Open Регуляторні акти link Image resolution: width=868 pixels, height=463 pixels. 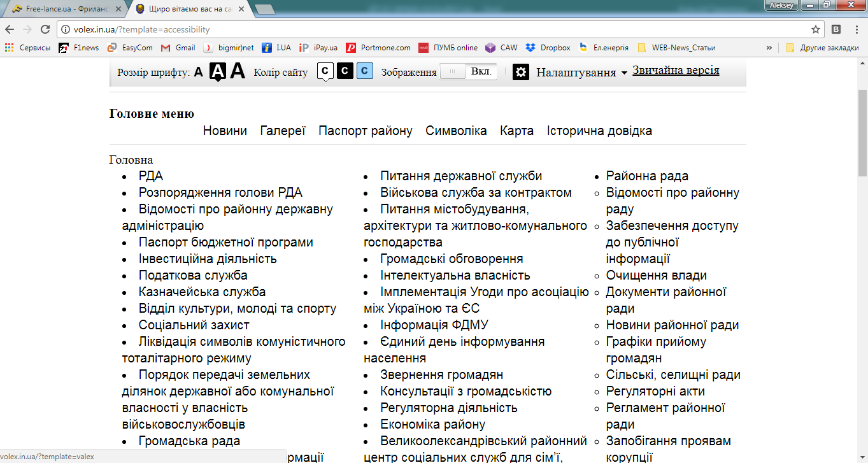tap(655, 391)
